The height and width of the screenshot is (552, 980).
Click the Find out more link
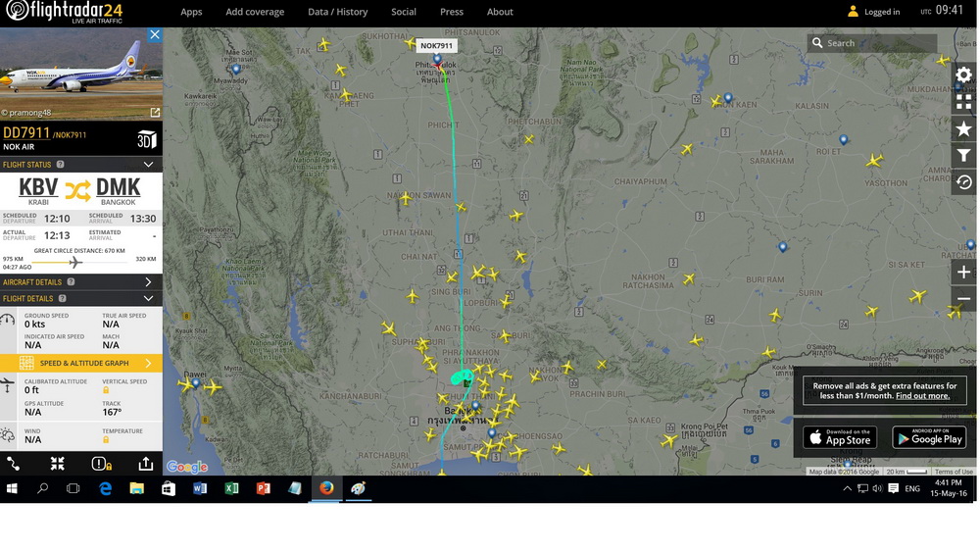pos(922,396)
